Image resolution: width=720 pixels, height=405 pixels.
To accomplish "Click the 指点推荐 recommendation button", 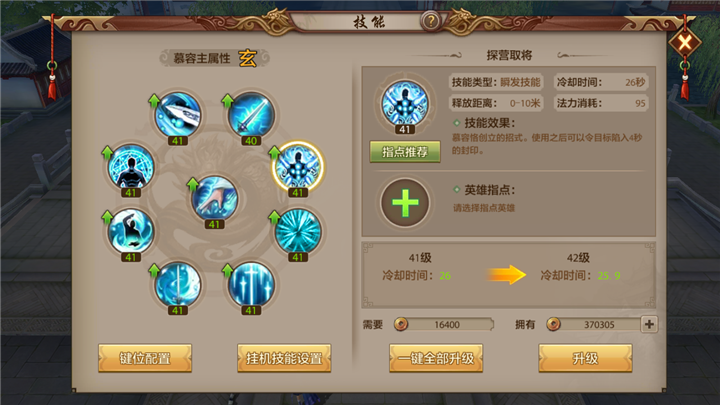I will (x=405, y=152).
